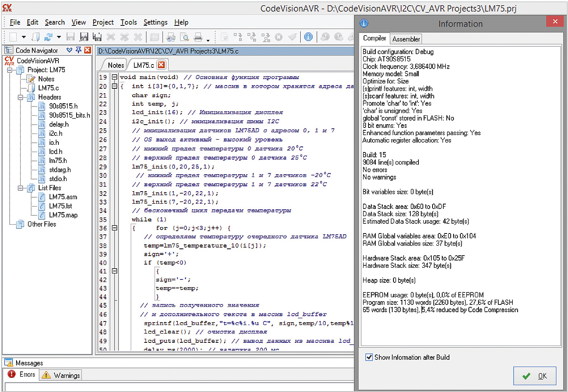Open the Tools menu

tap(129, 22)
